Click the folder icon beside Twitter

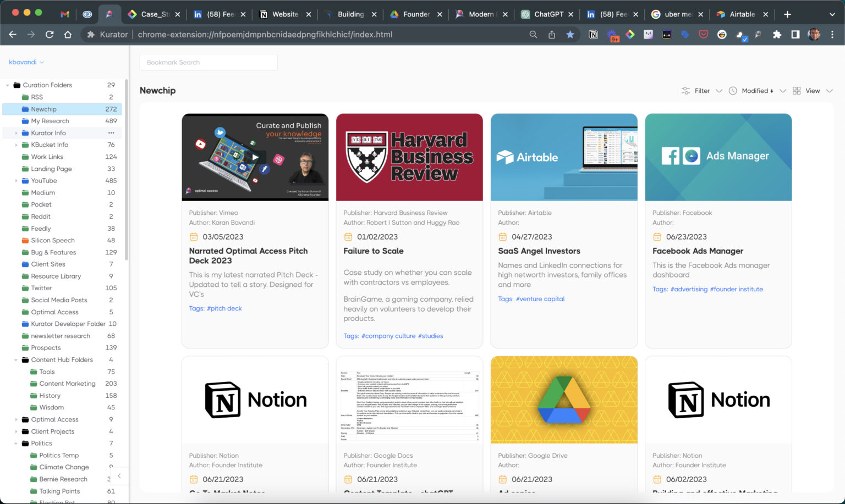click(25, 288)
